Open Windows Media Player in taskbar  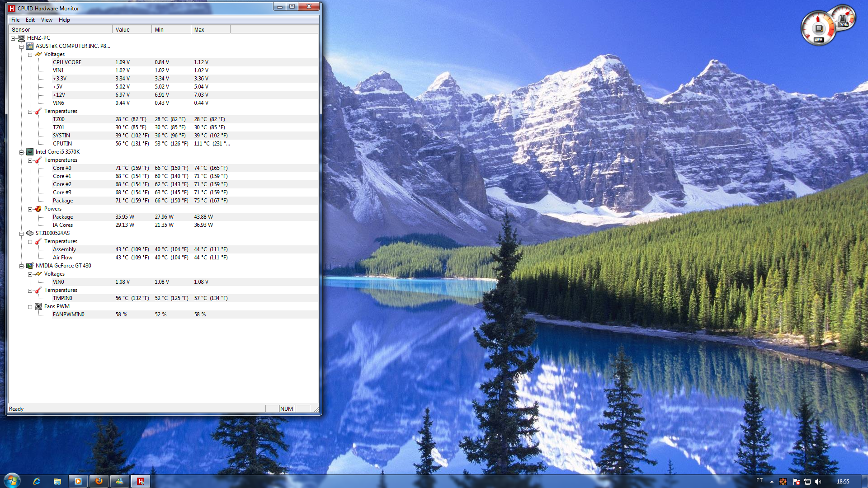pyautogui.click(x=78, y=481)
